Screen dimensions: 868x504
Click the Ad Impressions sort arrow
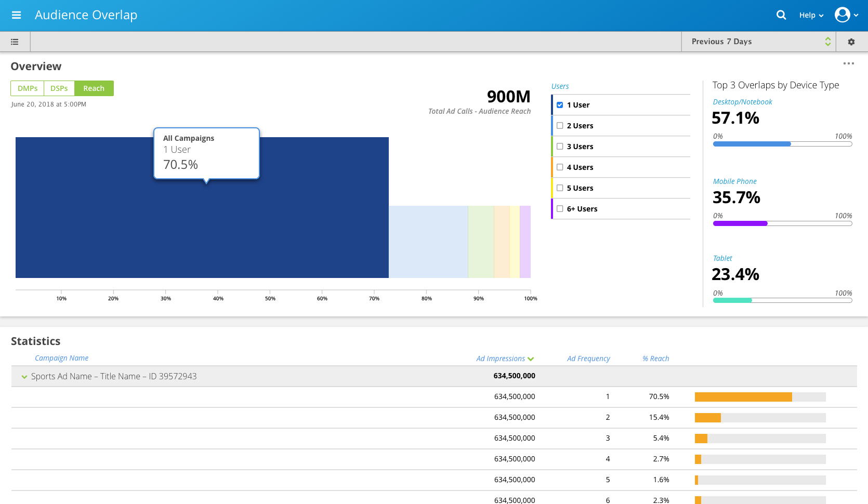[x=531, y=359]
